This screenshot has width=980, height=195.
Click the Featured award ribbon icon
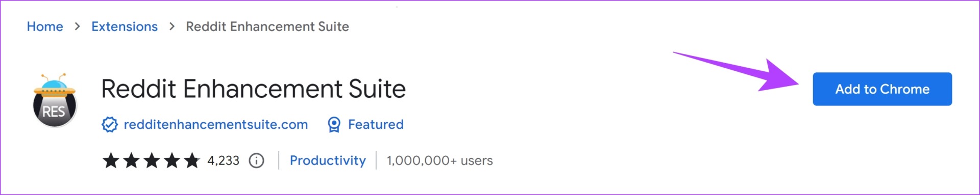point(334,125)
